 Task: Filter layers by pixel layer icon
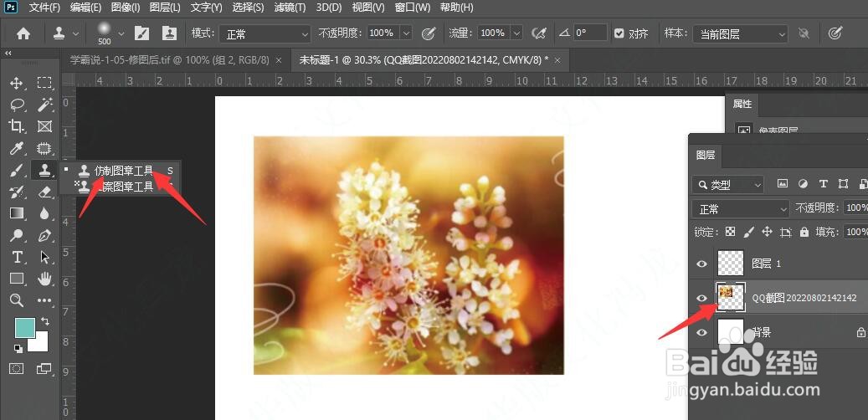(x=782, y=184)
